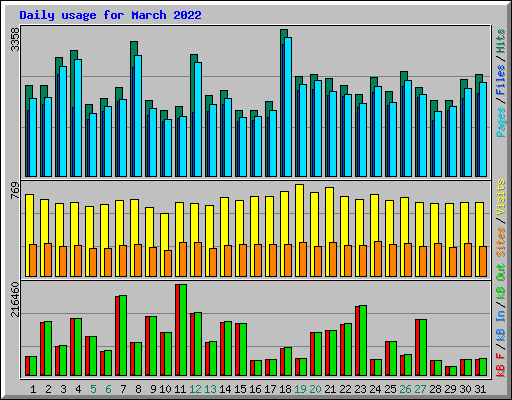The width and height of the screenshot is (512, 400).
Task: Select the yellow visits bar for day 19
Action: point(299,213)
